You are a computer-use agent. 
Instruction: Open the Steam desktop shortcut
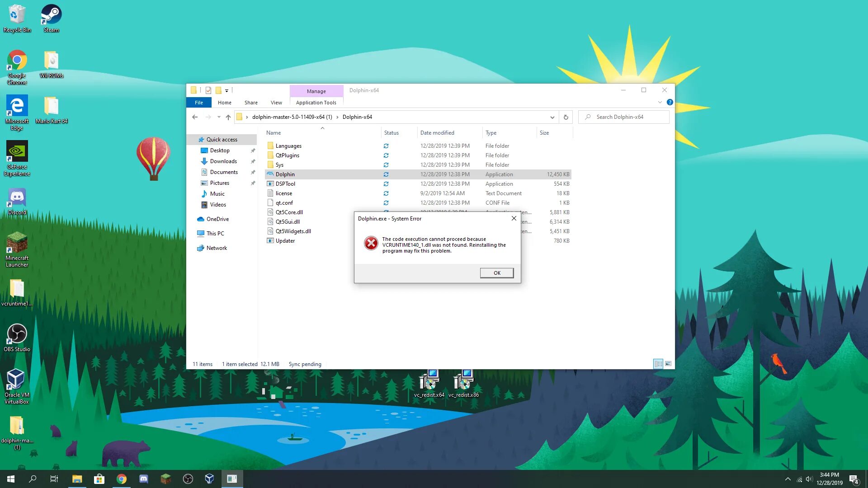click(51, 19)
